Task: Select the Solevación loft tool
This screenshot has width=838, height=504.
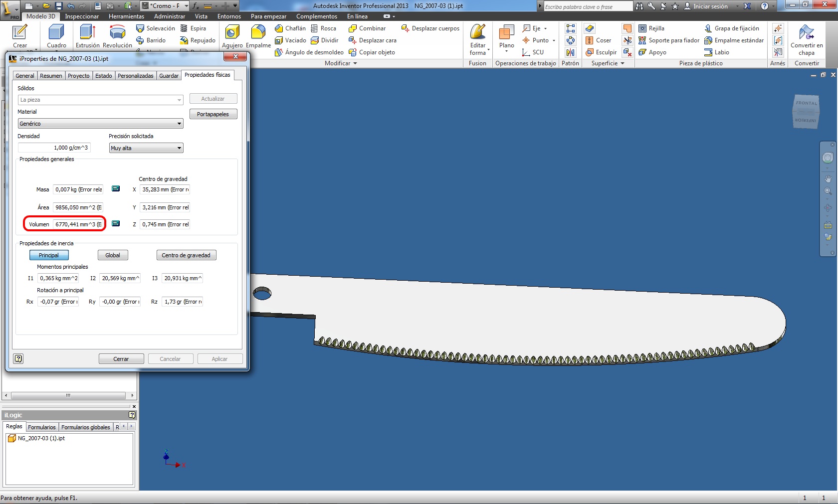Action: 156,28
